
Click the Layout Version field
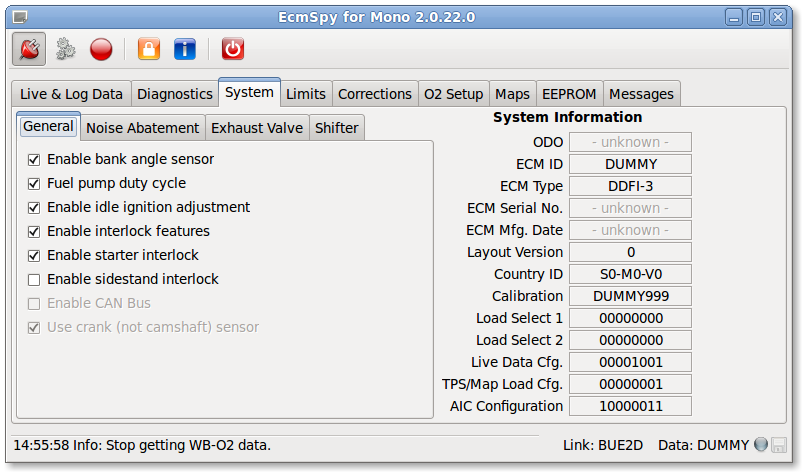[630, 252]
